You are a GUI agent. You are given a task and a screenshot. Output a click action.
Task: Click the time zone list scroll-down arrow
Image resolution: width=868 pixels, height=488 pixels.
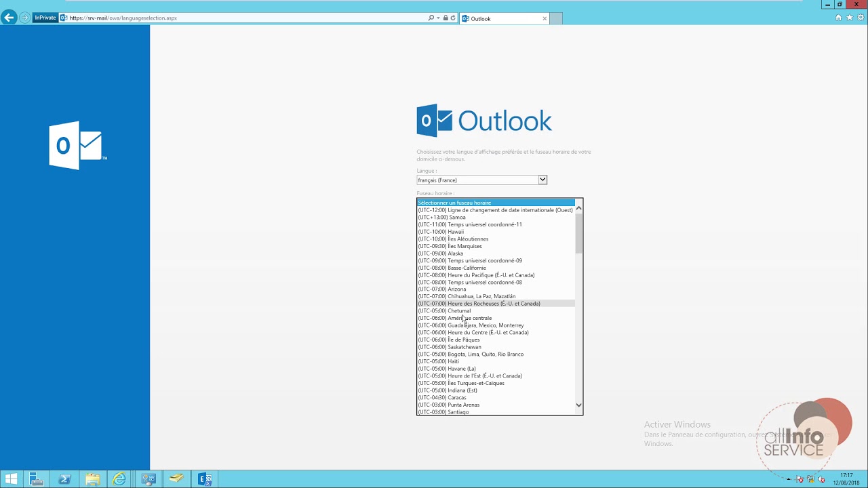click(578, 405)
